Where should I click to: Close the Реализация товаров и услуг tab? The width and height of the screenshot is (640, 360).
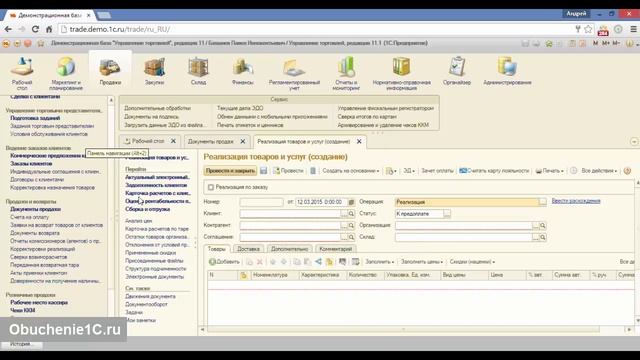[x=359, y=141]
